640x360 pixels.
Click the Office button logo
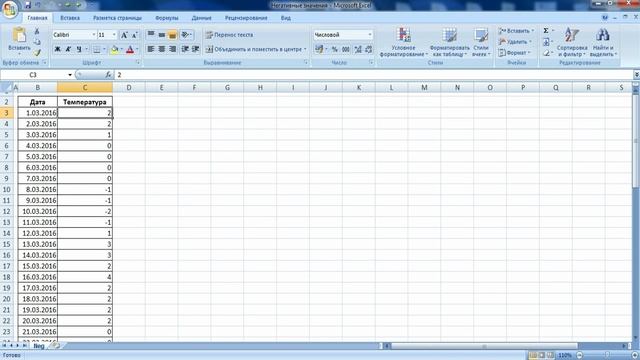click(10, 9)
